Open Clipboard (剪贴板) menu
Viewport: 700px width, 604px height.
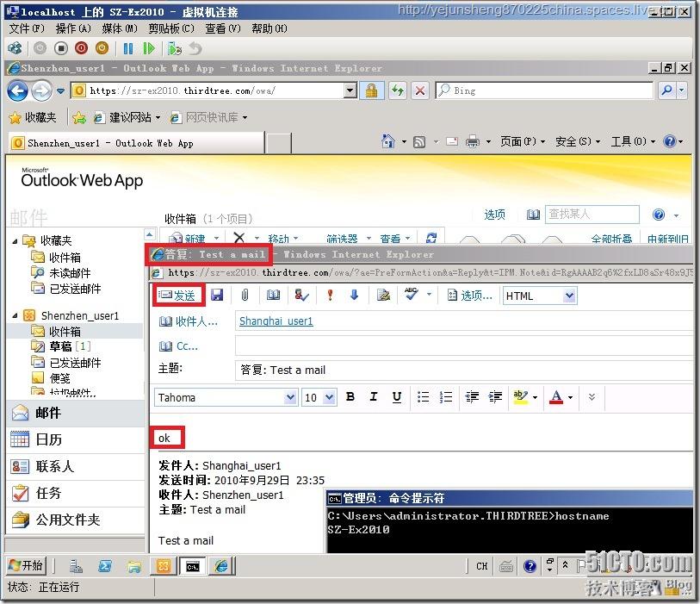[x=171, y=28]
